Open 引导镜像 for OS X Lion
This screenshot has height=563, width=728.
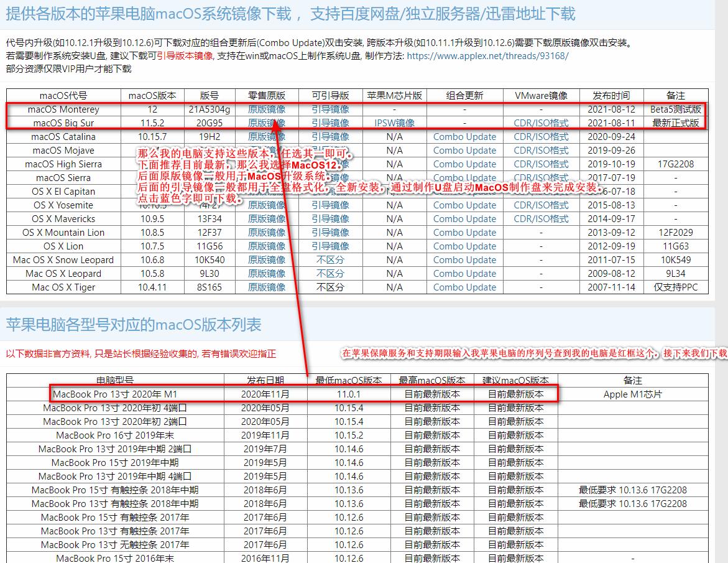click(x=328, y=246)
